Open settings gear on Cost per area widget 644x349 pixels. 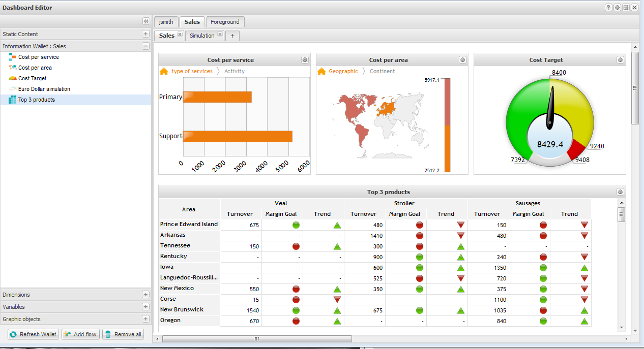462,60
